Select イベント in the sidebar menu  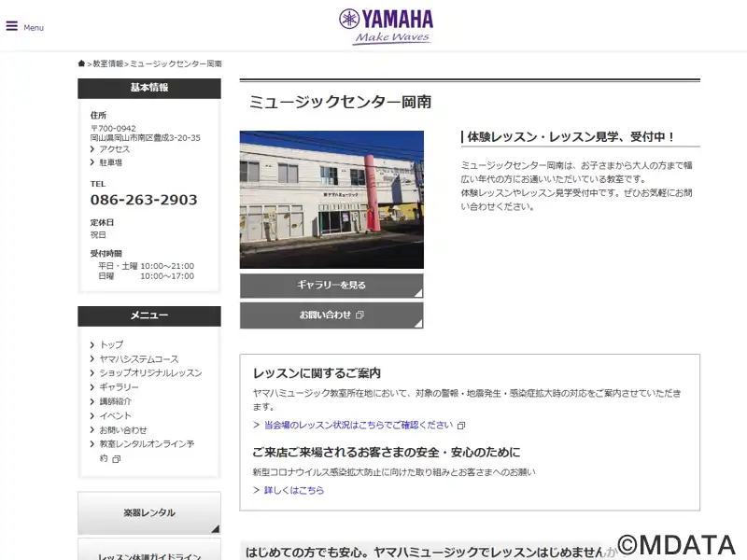pos(115,415)
